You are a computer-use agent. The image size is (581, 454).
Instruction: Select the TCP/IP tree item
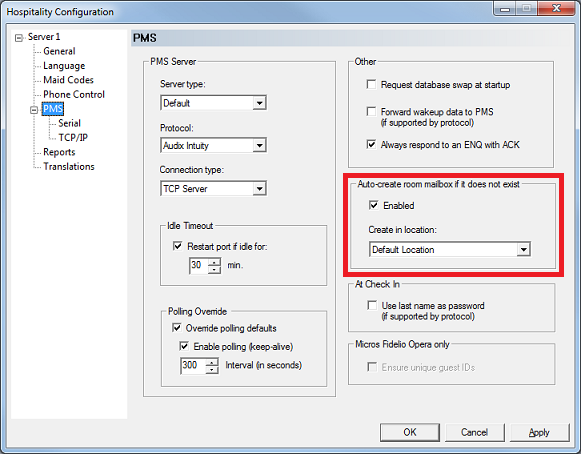73,137
